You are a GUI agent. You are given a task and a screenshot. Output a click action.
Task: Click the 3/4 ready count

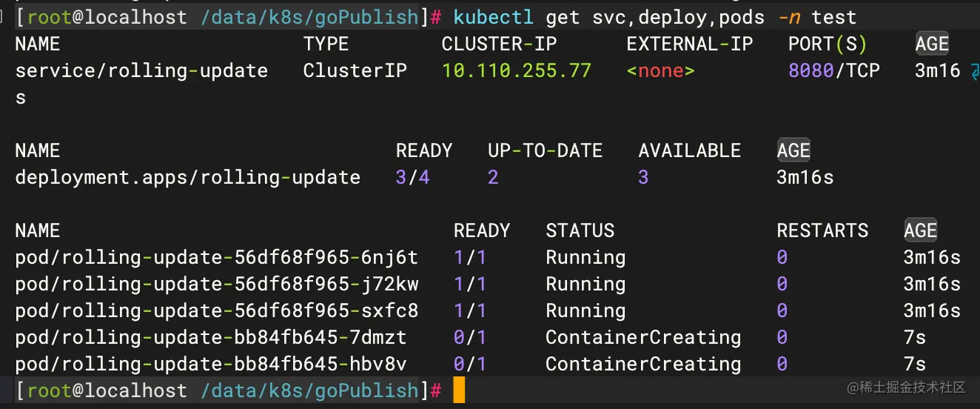point(412,178)
